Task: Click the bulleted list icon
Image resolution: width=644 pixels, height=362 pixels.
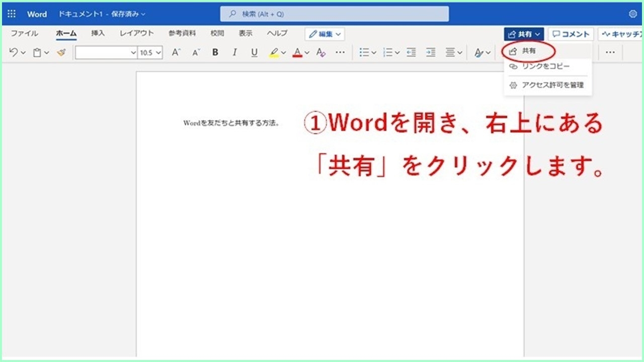Action: click(364, 52)
